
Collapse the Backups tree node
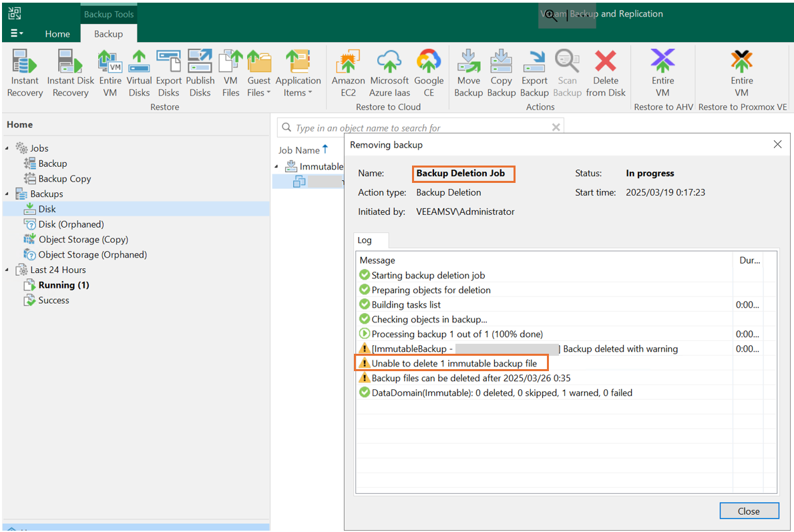[7, 194]
